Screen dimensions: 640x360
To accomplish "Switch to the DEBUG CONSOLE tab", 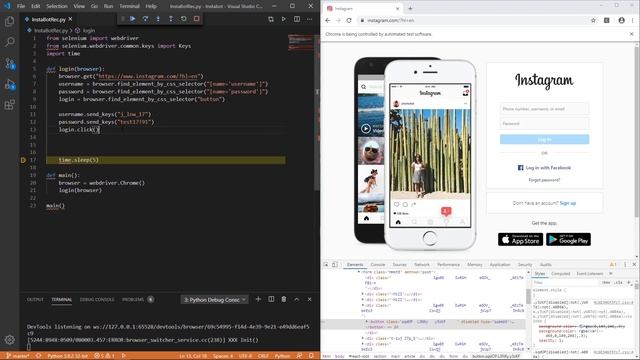I will (x=97, y=299).
